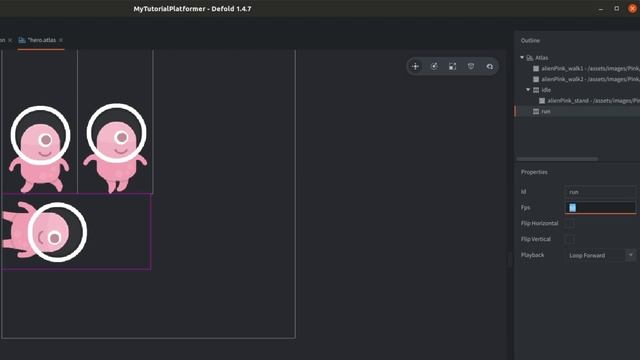Click the alienPink_stand image icon
The width and height of the screenshot is (640, 360).
(542, 100)
